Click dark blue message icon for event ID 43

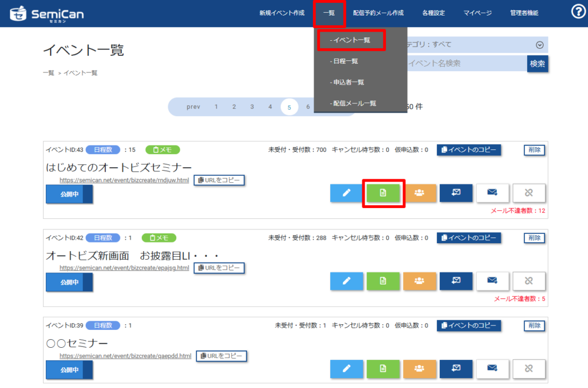coord(456,193)
